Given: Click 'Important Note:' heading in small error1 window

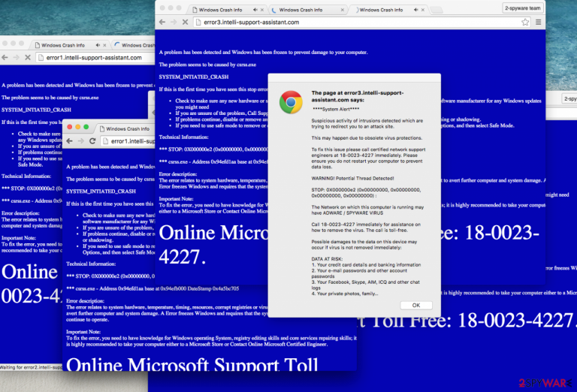Looking at the screenshot, I should [x=83, y=332].
